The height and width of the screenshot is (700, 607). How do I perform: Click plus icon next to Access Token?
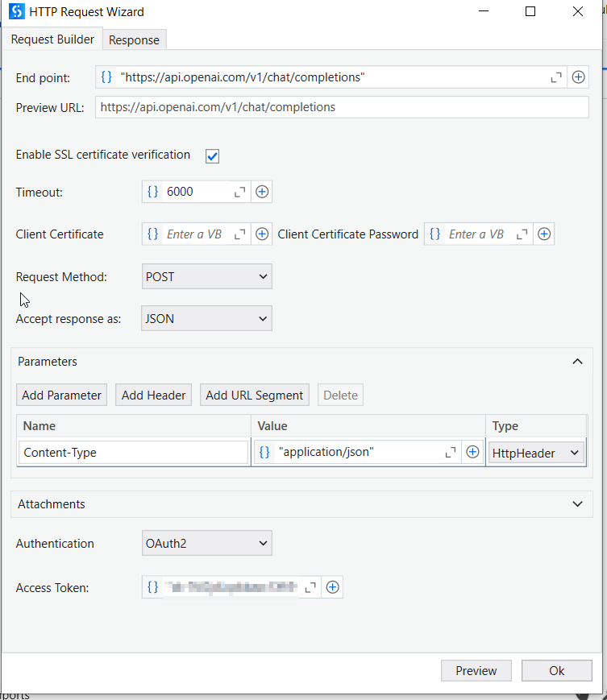(x=332, y=587)
